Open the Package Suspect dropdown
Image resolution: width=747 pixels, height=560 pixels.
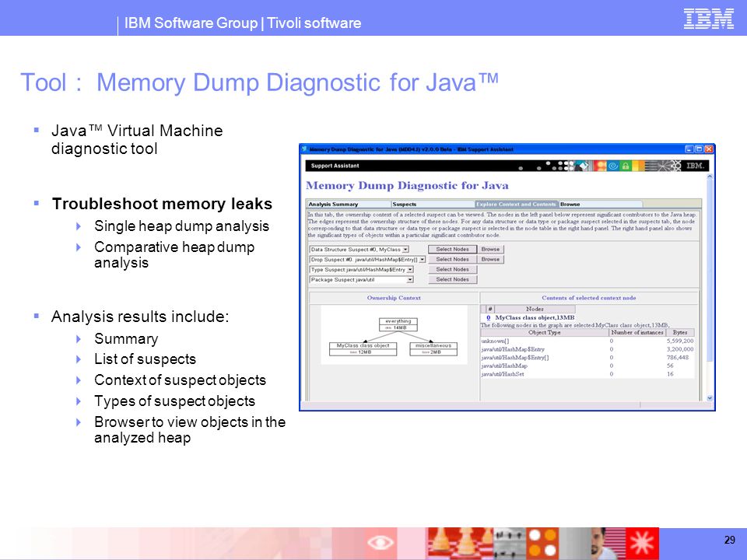click(410, 280)
